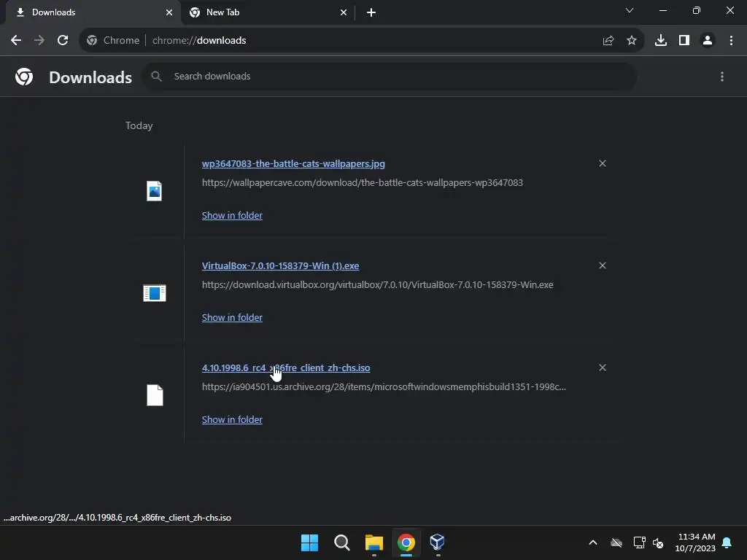The height and width of the screenshot is (560, 747).
Task: Open VirtualBox from the taskbar
Action: pyautogui.click(x=438, y=542)
